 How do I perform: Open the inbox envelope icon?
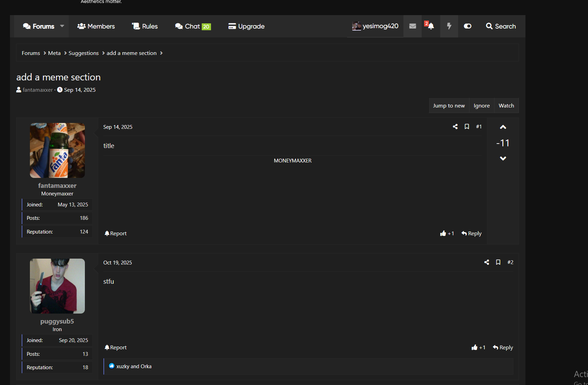pos(412,26)
